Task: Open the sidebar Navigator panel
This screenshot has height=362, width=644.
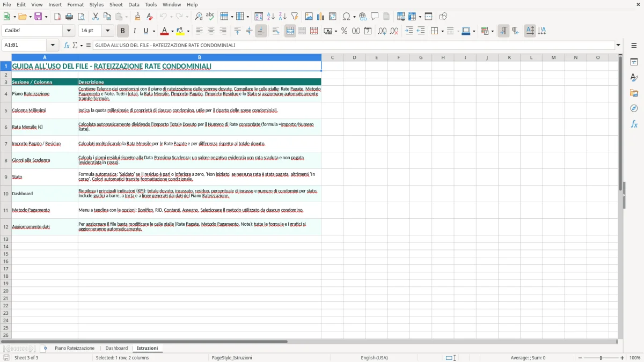Action: pos(634,108)
